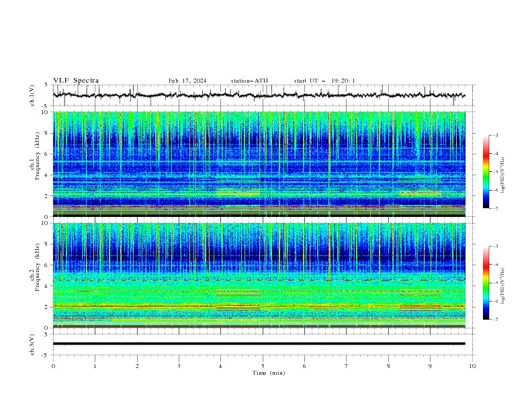
Task: Click ch.2 colorbar label 'log(PSD)(V²/Hz)'
Action: coord(503,286)
